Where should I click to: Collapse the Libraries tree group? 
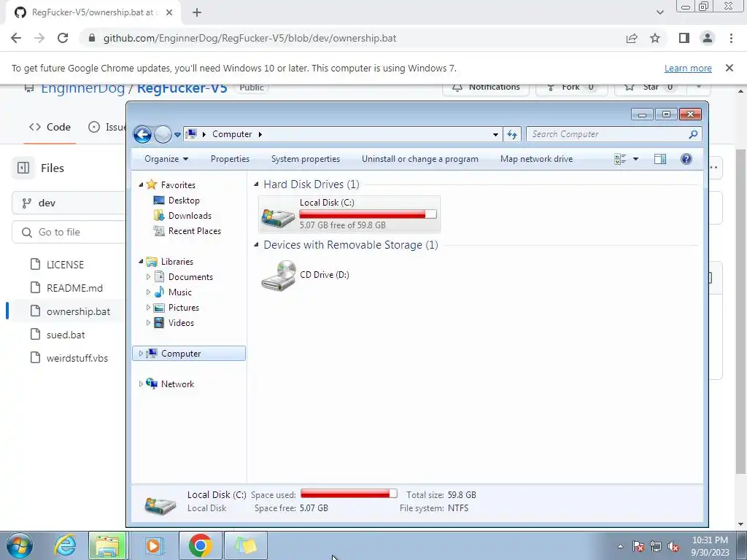(x=141, y=262)
